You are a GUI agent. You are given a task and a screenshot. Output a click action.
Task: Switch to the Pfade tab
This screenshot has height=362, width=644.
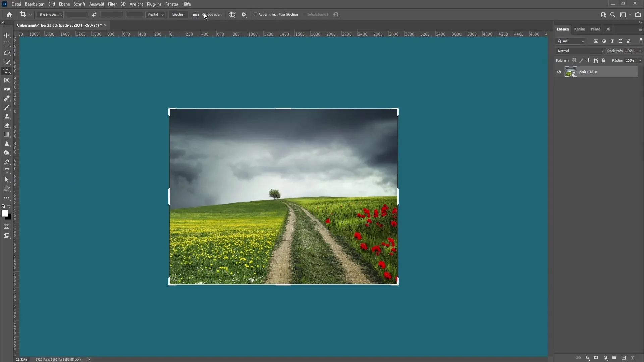click(x=595, y=29)
